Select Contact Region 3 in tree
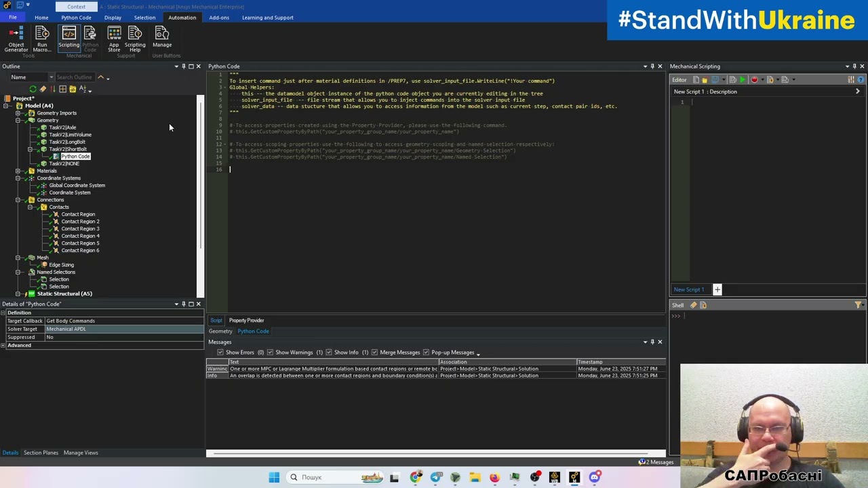868x488 pixels. [80, 229]
